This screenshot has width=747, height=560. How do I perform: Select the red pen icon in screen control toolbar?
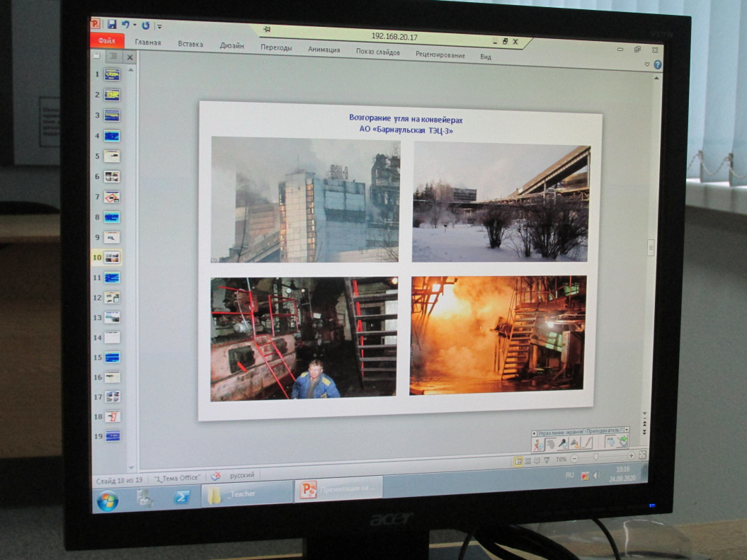[586, 443]
